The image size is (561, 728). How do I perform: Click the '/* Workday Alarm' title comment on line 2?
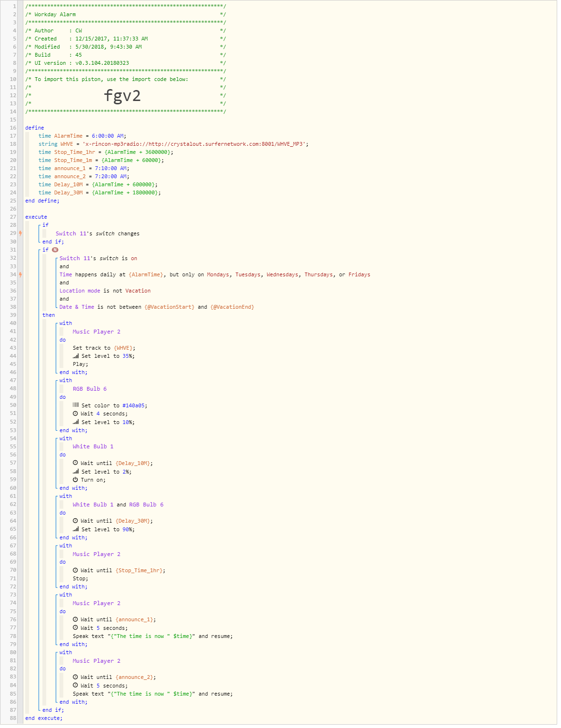pyautogui.click(x=50, y=14)
